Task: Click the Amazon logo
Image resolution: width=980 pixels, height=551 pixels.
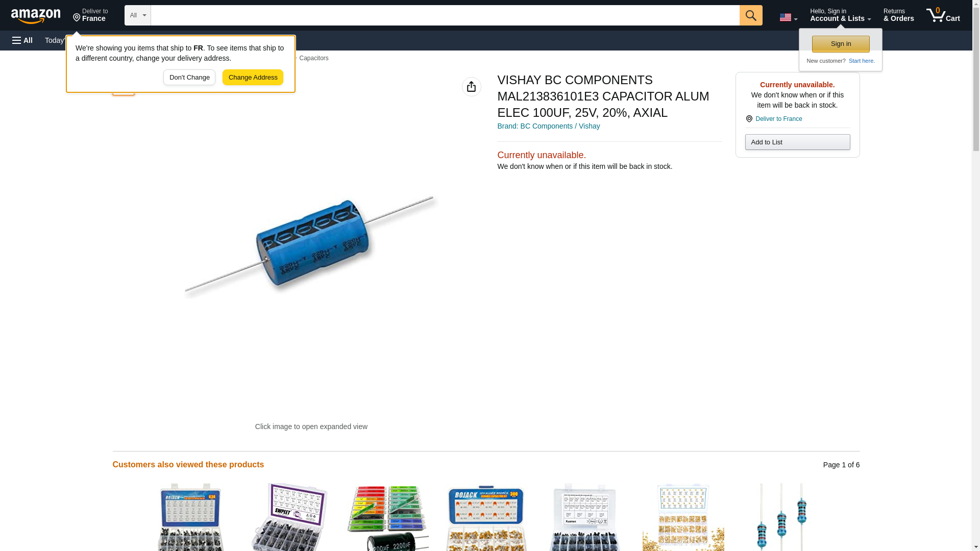Action: [x=36, y=16]
